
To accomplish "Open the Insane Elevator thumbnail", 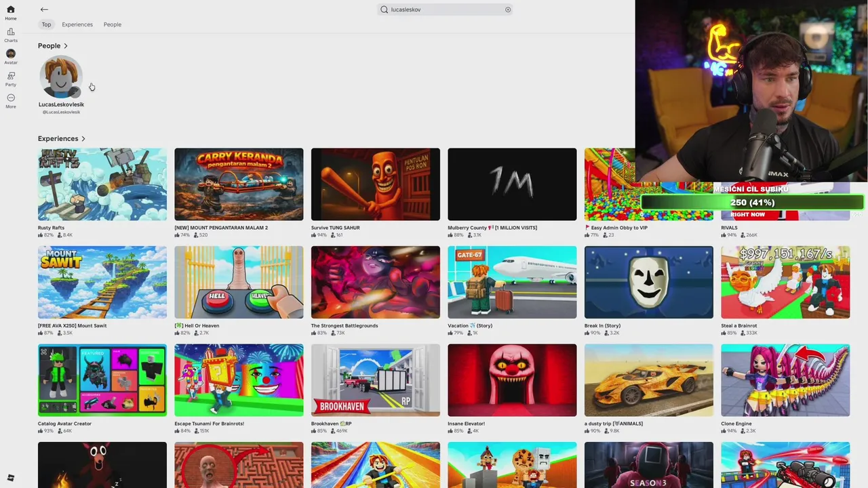I will 512,380.
